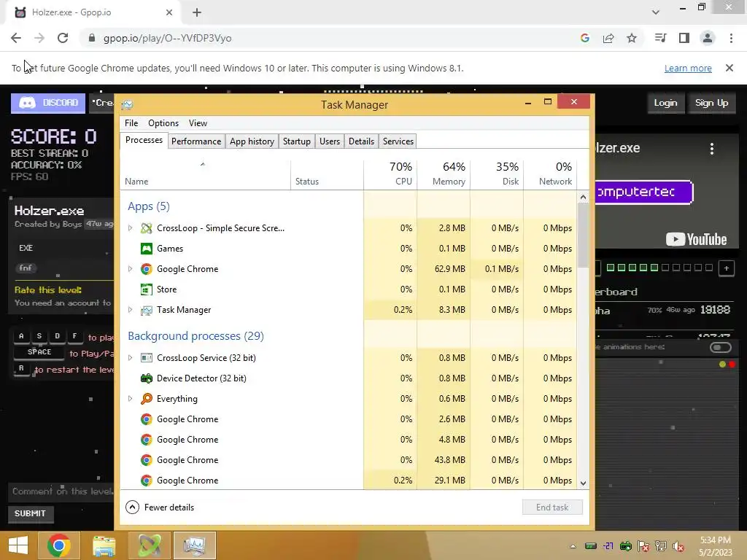Click the Name column header
The height and width of the screenshot is (560, 747).
point(205,174)
